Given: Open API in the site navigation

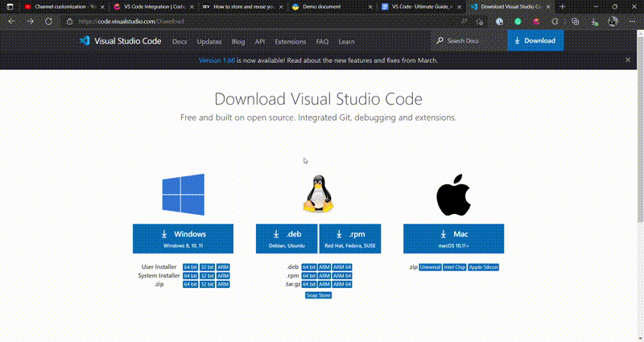Looking at the screenshot, I should point(259,42).
